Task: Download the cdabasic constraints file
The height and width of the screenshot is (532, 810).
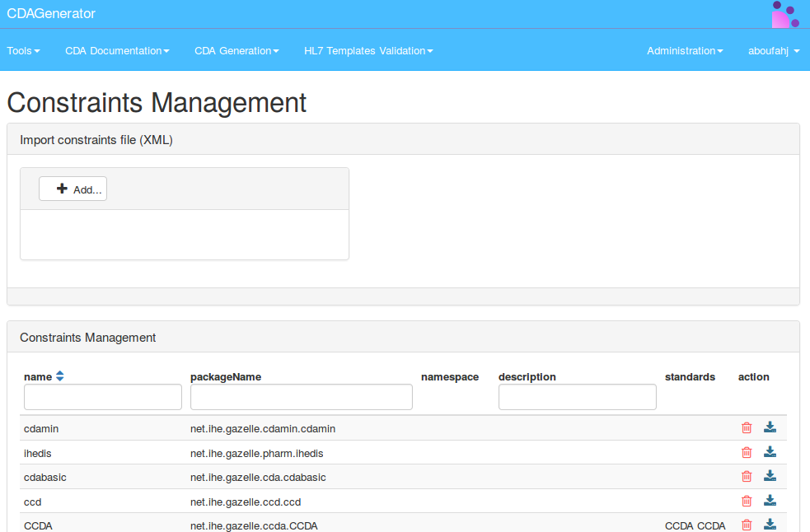Action: 770,476
